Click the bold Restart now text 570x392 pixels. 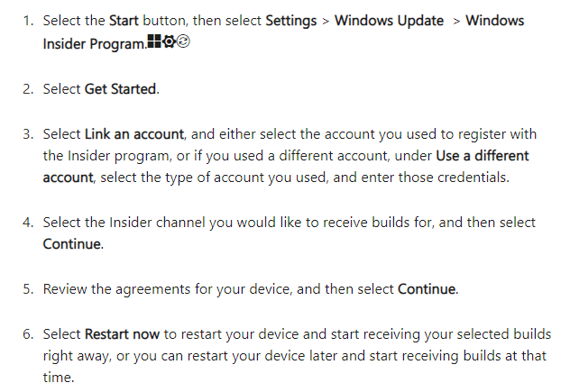[x=122, y=334]
